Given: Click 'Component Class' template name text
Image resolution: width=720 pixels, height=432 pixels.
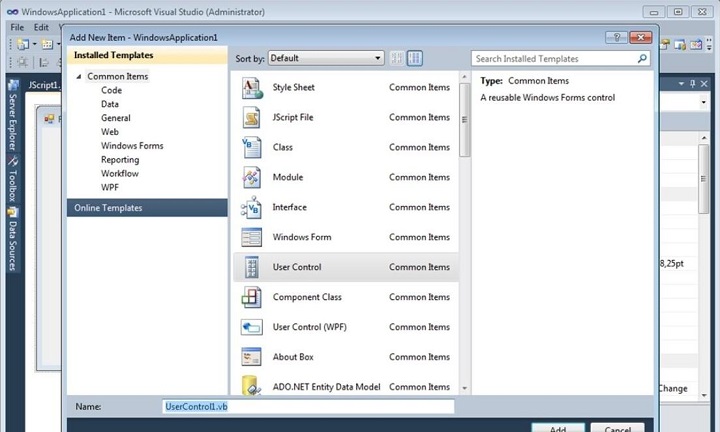Looking at the screenshot, I should tap(307, 297).
